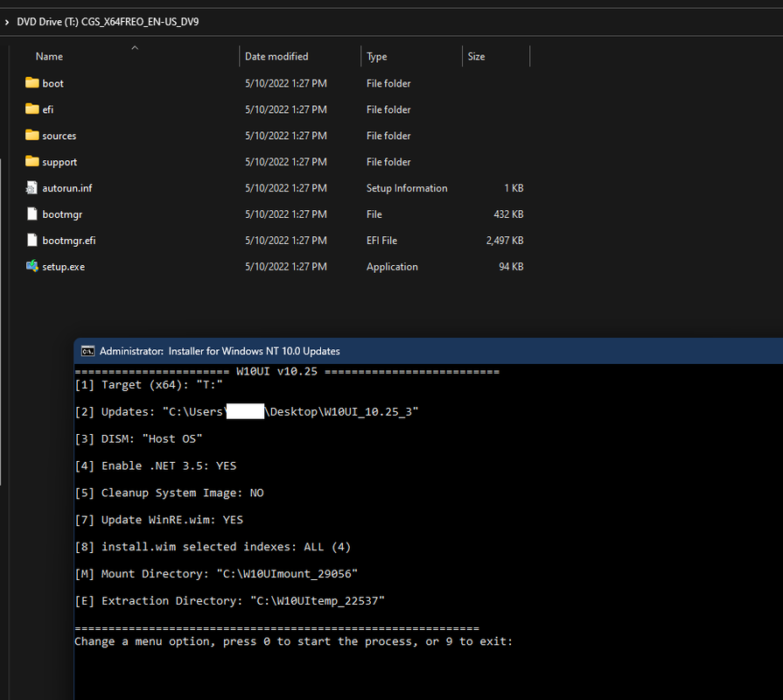Click the [M] Mount Directory line
783x700 pixels.
216,574
